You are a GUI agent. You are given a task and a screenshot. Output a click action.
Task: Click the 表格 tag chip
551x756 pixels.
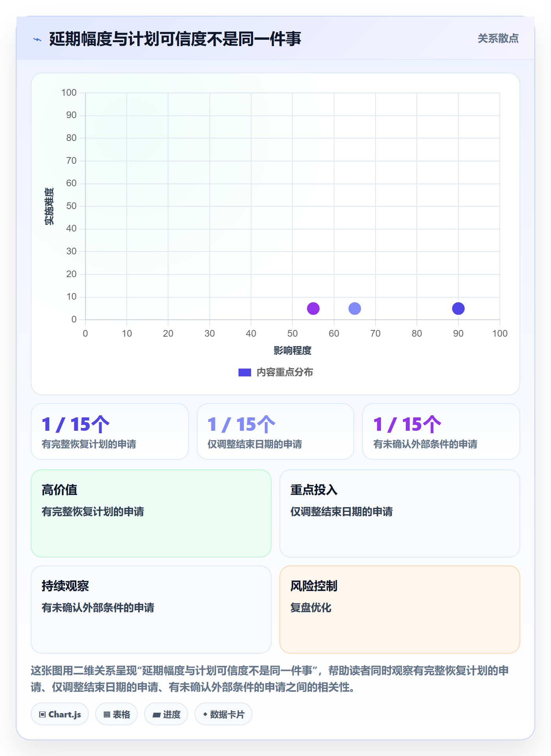tap(116, 714)
